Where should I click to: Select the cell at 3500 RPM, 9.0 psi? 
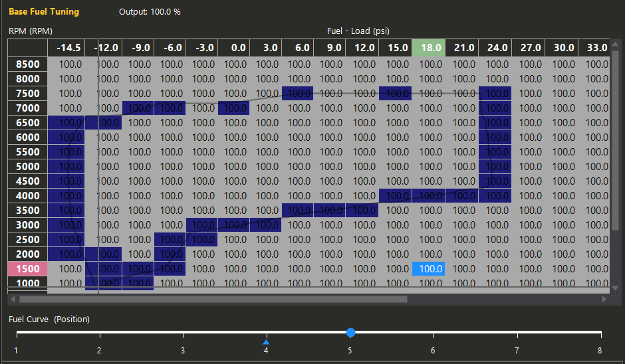[x=329, y=211]
